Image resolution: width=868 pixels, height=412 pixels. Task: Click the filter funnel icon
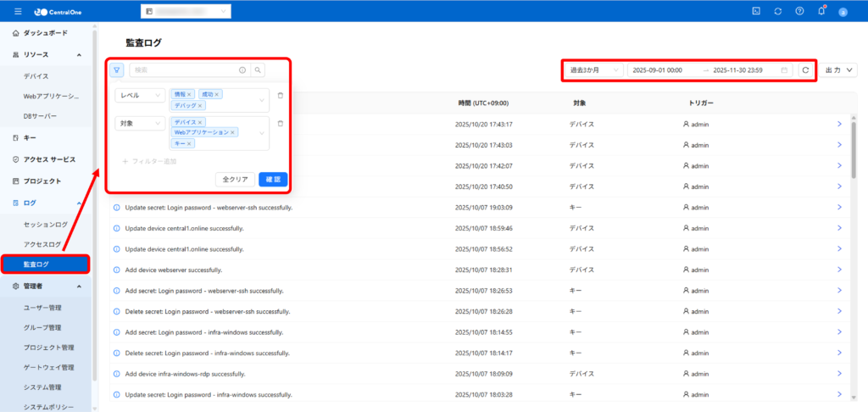pyautogui.click(x=117, y=70)
